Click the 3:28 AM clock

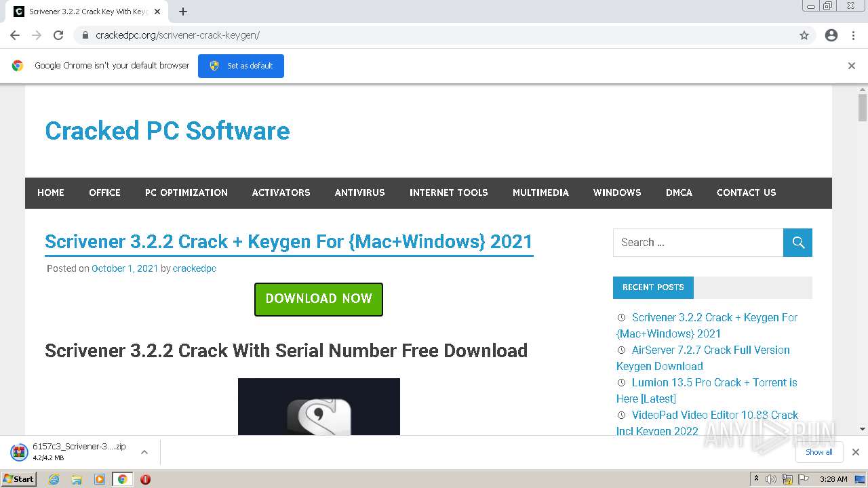[x=833, y=479]
